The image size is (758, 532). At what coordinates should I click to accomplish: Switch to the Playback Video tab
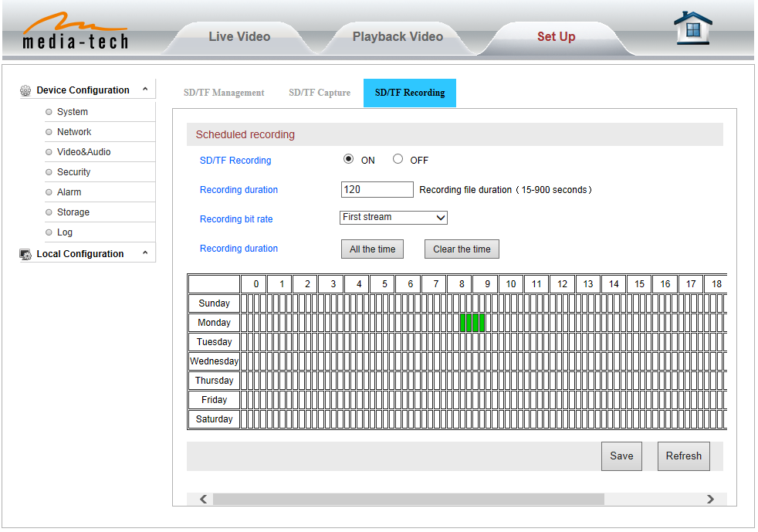pyautogui.click(x=398, y=37)
